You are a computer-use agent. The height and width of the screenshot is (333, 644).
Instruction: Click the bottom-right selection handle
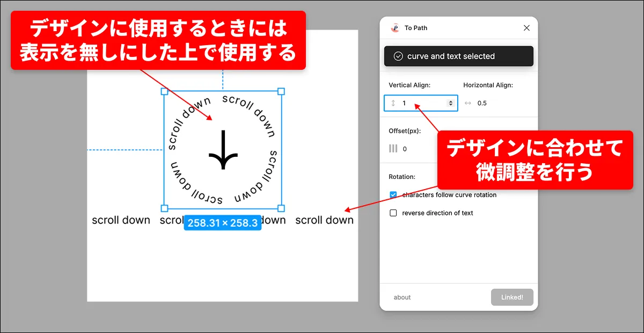coord(281,208)
